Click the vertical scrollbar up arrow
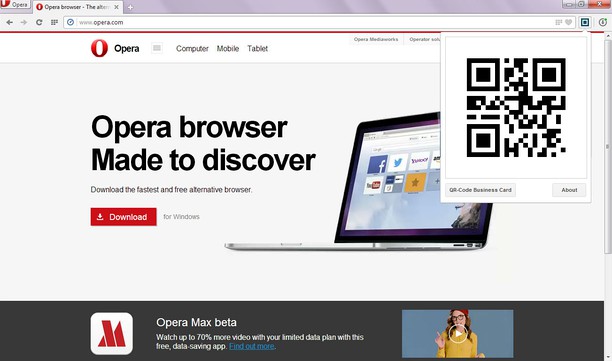Image resolution: width=612 pixels, height=361 pixels. (608, 36)
